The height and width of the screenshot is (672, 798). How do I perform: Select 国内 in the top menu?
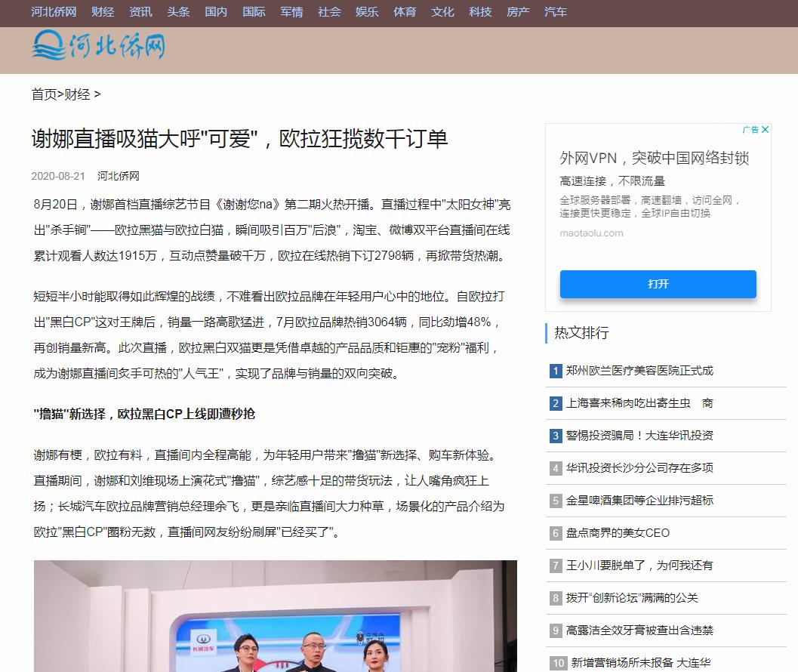216,12
